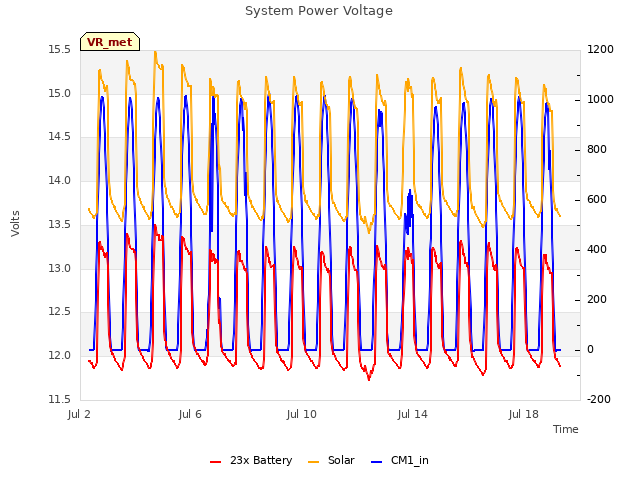Click the System Power Voltage chart title

[319, 11]
